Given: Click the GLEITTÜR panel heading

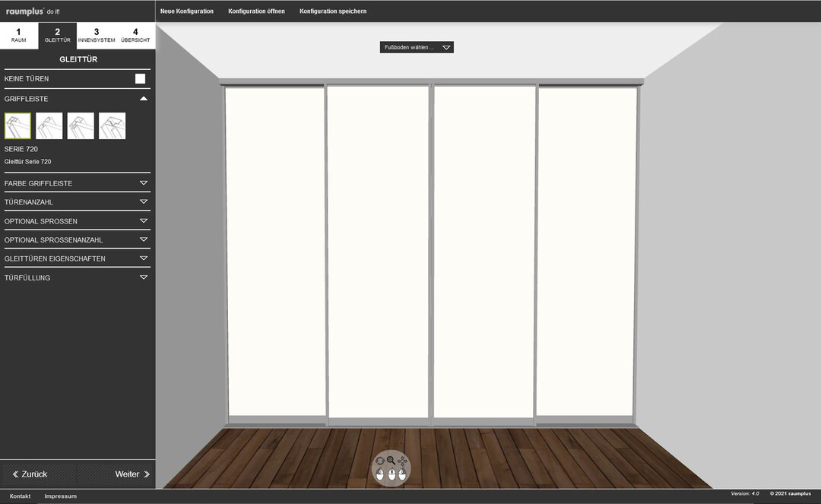Looking at the screenshot, I should pyautogui.click(x=78, y=59).
